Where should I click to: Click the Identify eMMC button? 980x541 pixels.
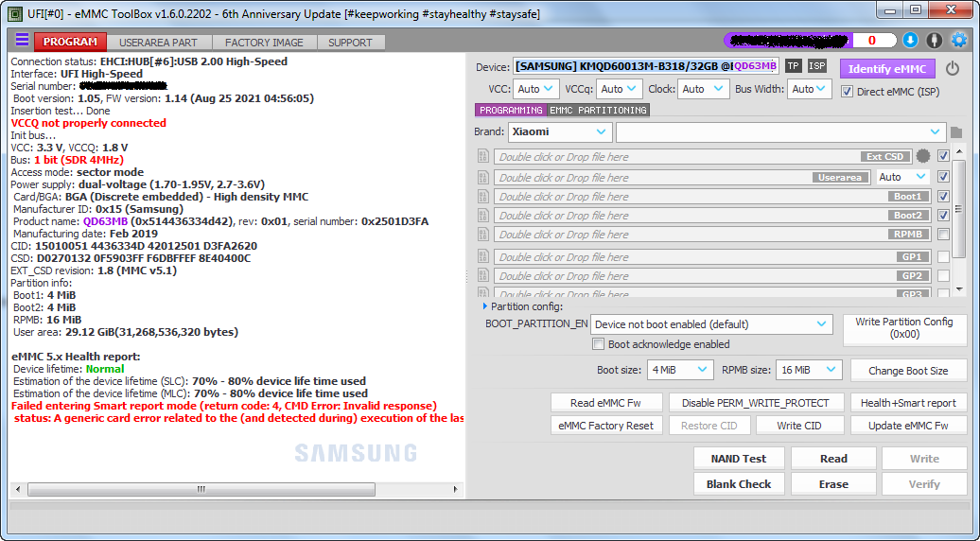point(887,69)
